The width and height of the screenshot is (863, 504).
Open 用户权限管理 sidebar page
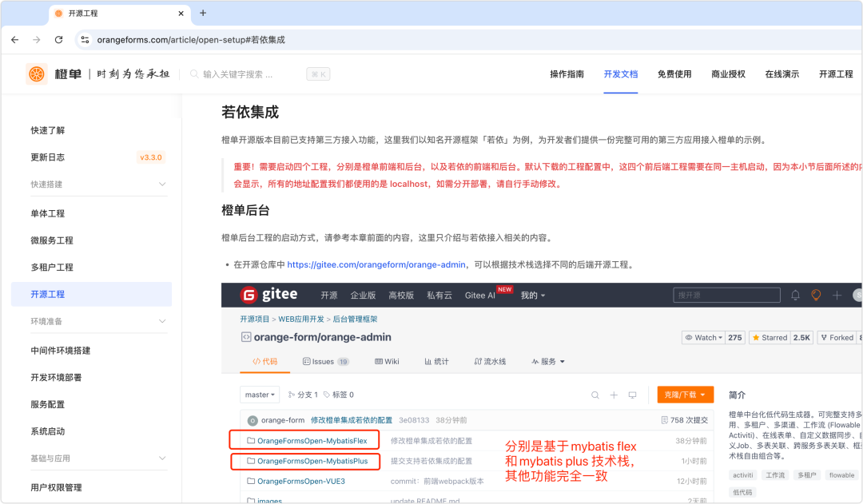click(x=56, y=487)
